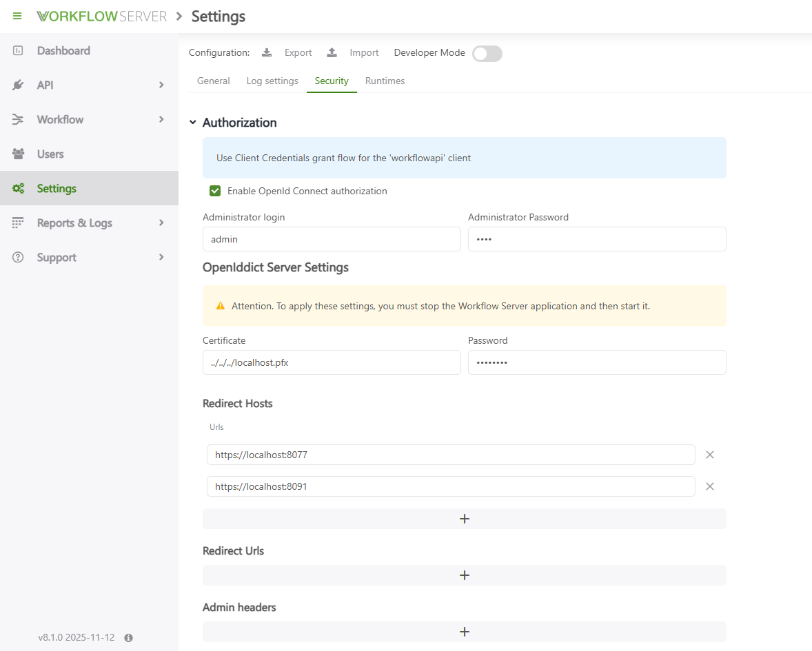The width and height of the screenshot is (812, 651).
Task: Open the Runtimes tab
Action: (385, 81)
